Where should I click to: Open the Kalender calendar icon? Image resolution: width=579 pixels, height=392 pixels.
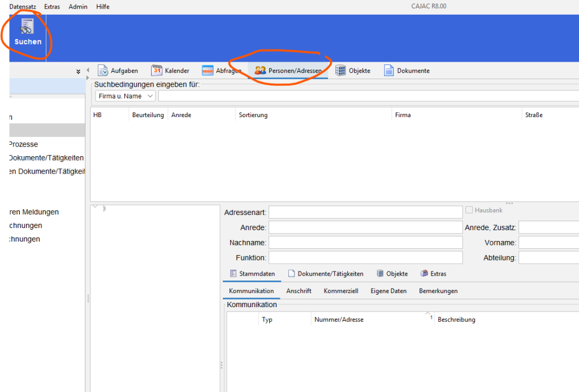click(157, 71)
